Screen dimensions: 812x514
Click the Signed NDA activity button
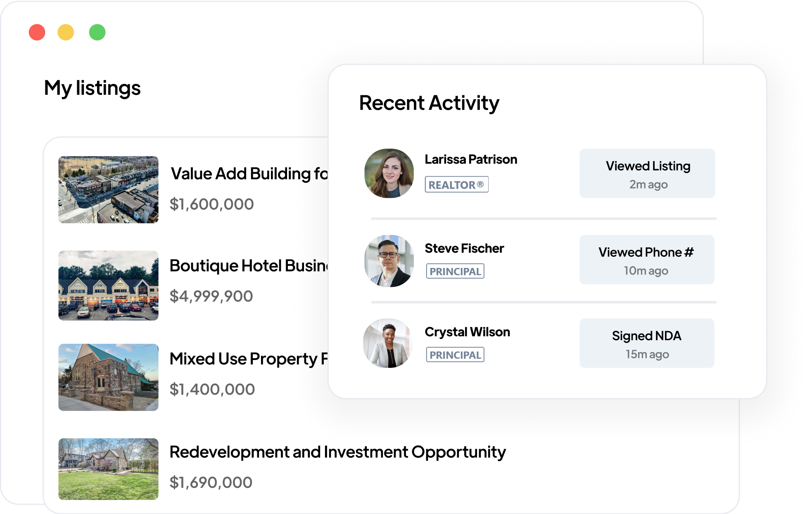point(647,343)
